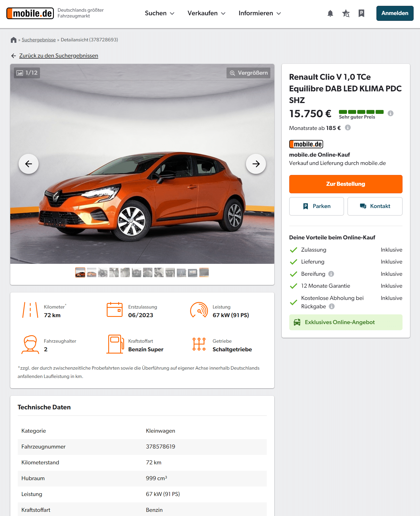Click the price rating green bar indicator
420x516 pixels.
361,112
